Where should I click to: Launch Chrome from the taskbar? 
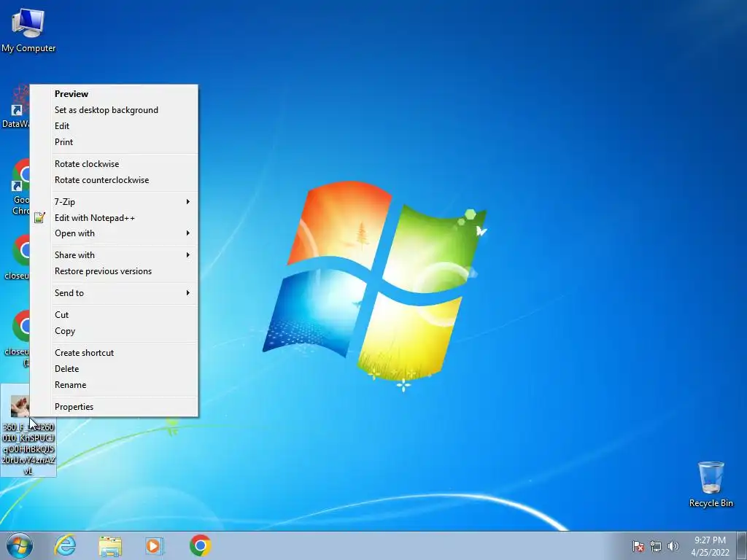click(x=200, y=545)
